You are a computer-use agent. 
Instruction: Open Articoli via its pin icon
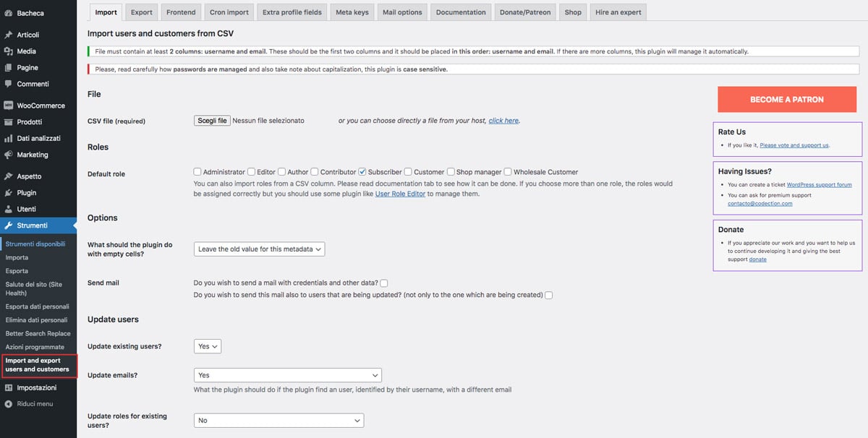[x=8, y=35]
